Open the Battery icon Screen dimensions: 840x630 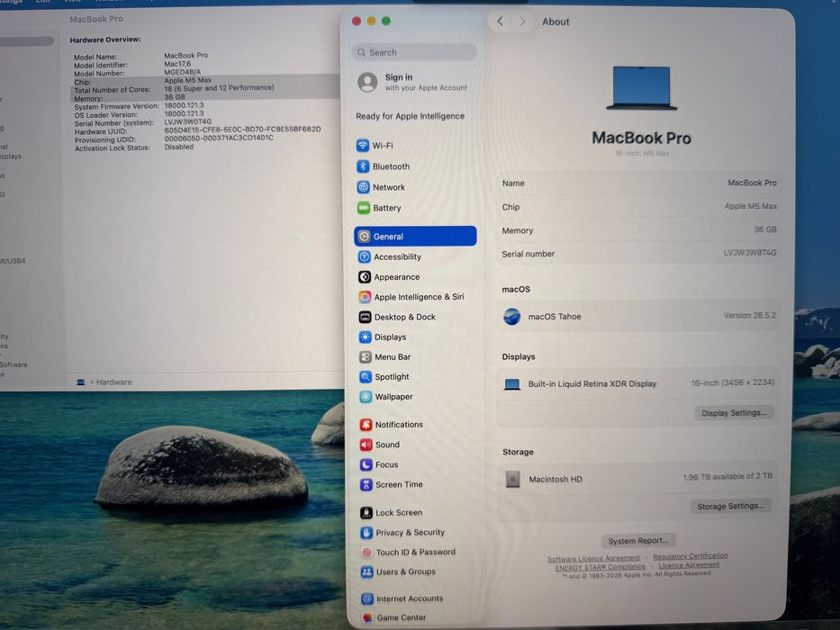(x=364, y=208)
